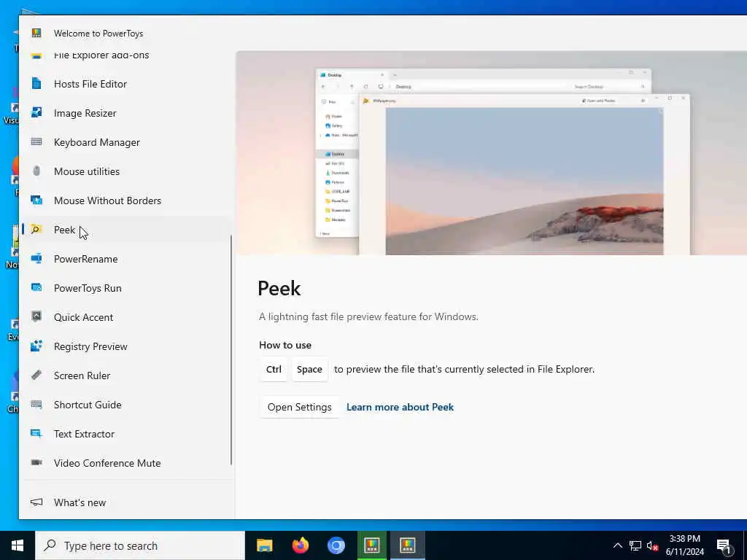Click 'A lightning fast file preview' description

(x=368, y=316)
